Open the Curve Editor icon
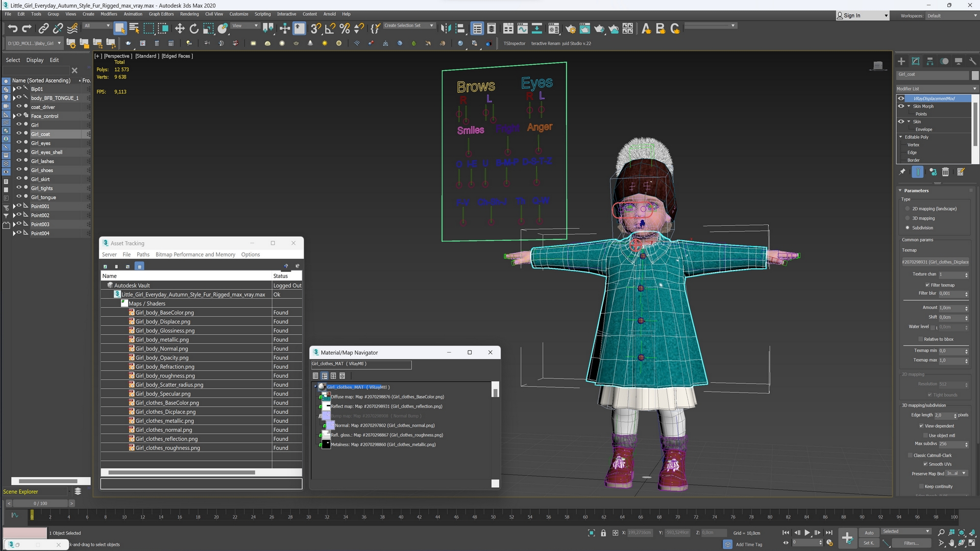980x551 pixels. click(x=523, y=29)
